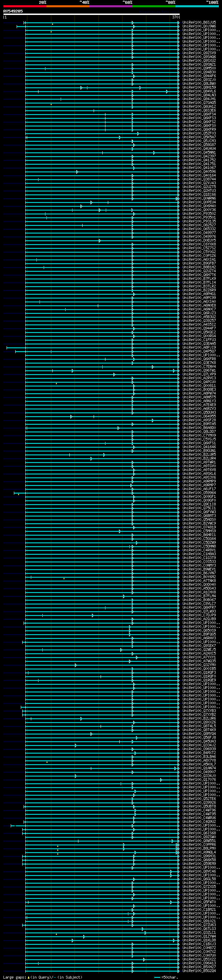Click label UniRef100_O64955
The width and height of the screenshot is (222, 980).
pos(199,416)
